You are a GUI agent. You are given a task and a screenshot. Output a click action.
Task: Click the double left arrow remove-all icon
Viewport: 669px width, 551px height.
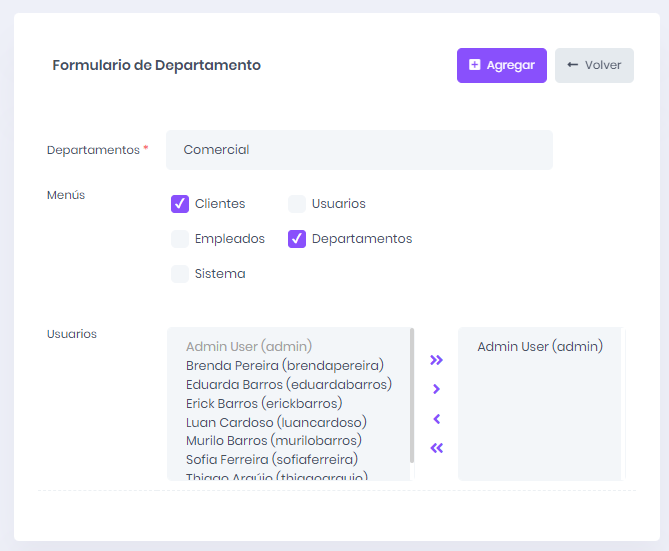click(x=436, y=448)
